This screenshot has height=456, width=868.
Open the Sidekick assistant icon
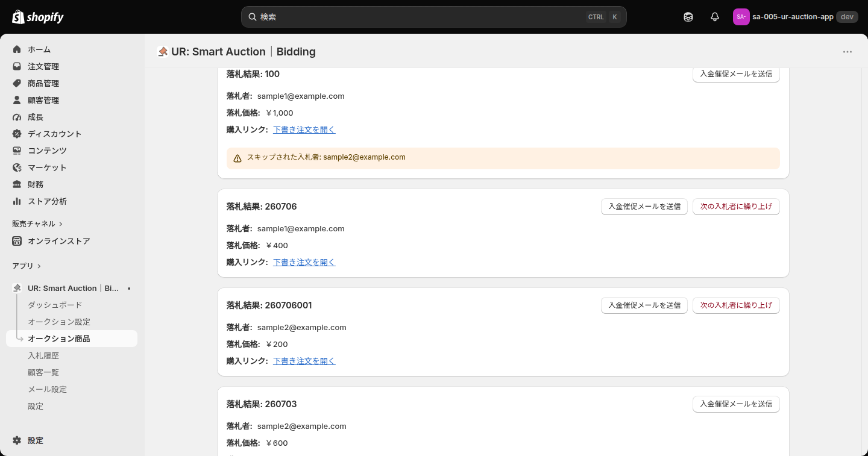[x=688, y=17]
